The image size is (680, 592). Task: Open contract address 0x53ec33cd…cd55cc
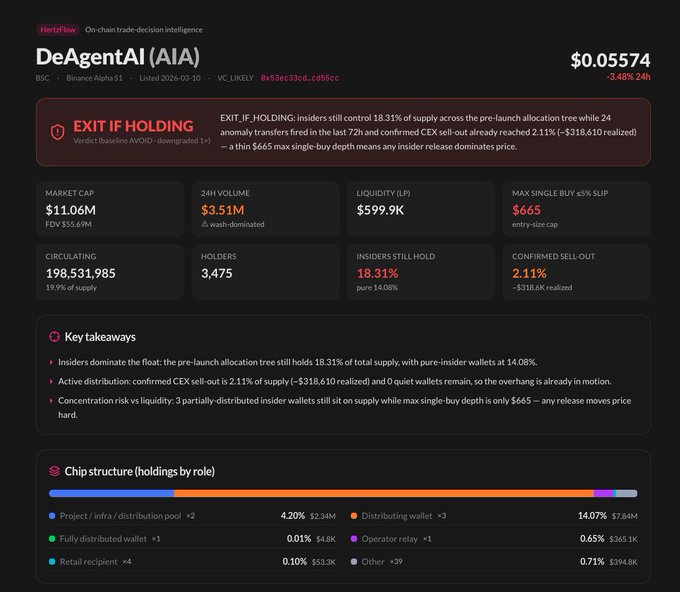point(300,78)
